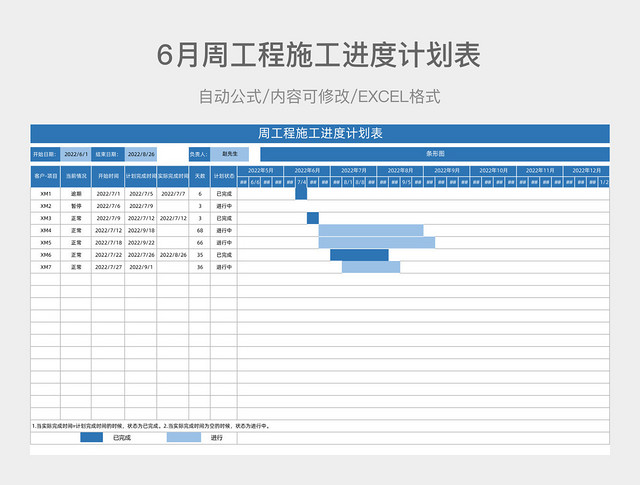The height and width of the screenshot is (485, 640).
Task: Click XM7 start time 2022/7/27
Action: 108,267
